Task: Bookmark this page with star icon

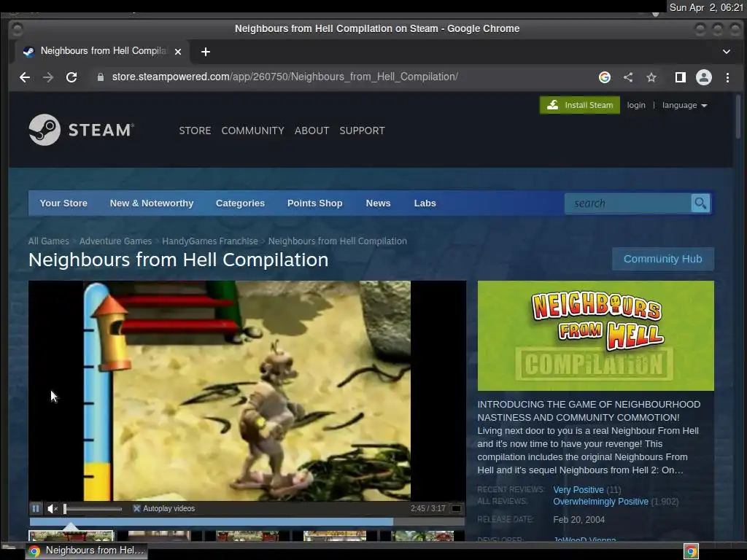Action: pos(651,77)
